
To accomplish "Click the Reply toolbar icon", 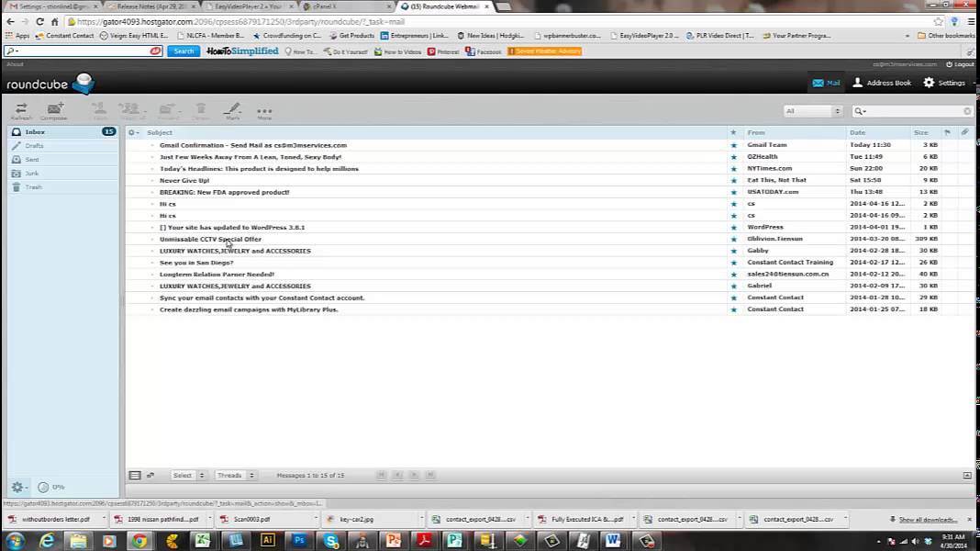I will click(x=99, y=111).
